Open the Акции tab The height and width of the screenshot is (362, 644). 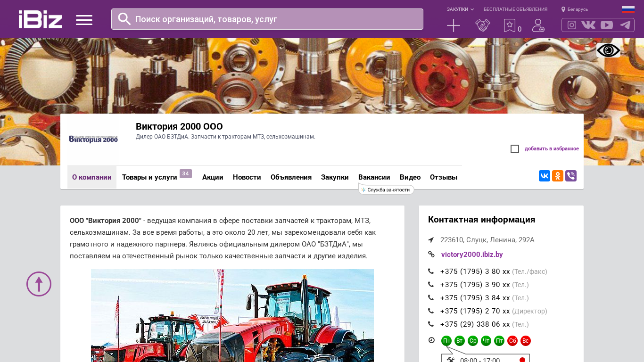point(213,177)
